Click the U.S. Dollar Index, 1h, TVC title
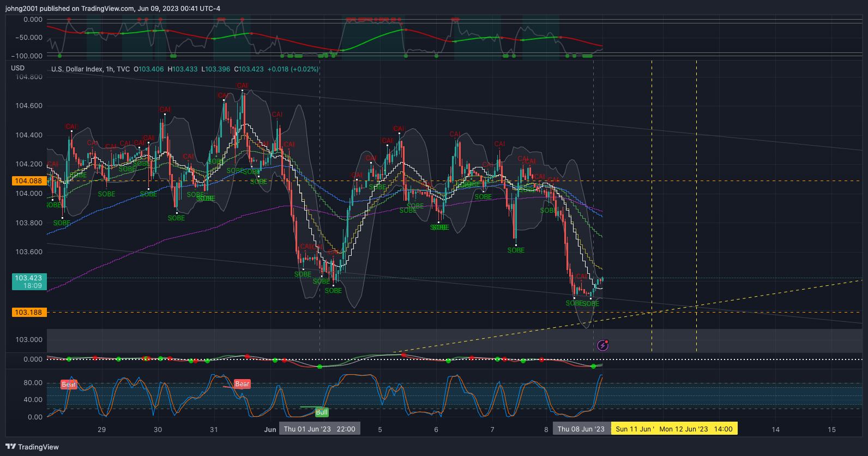The height and width of the screenshot is (456, 868). click(91, 69)
